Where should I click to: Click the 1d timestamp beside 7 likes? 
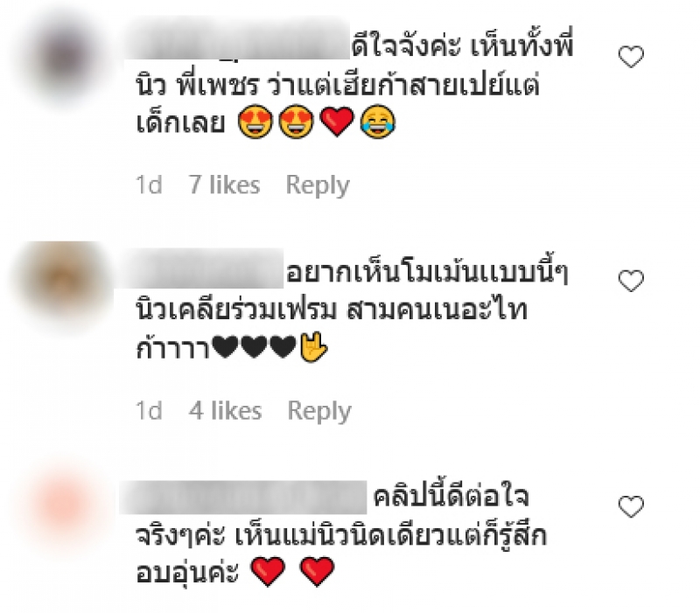pyautogui.click(x=149, y=185)
